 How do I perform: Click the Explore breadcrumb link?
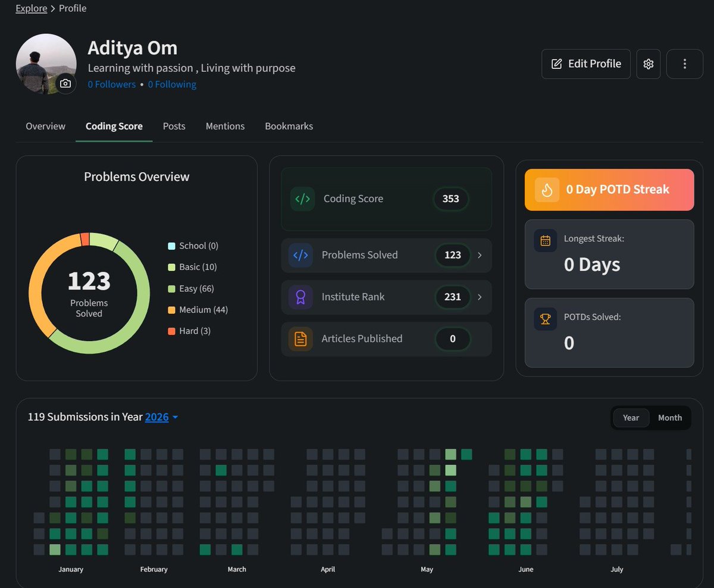32,8
